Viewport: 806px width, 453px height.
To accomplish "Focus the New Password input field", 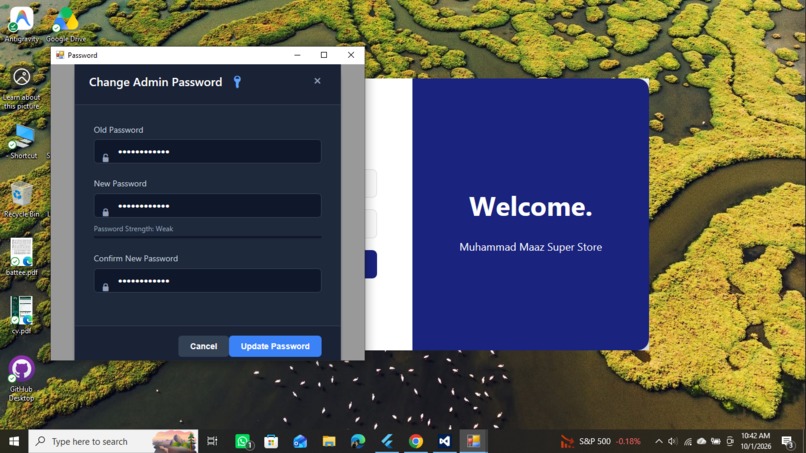I will click(x=208, y=206).
